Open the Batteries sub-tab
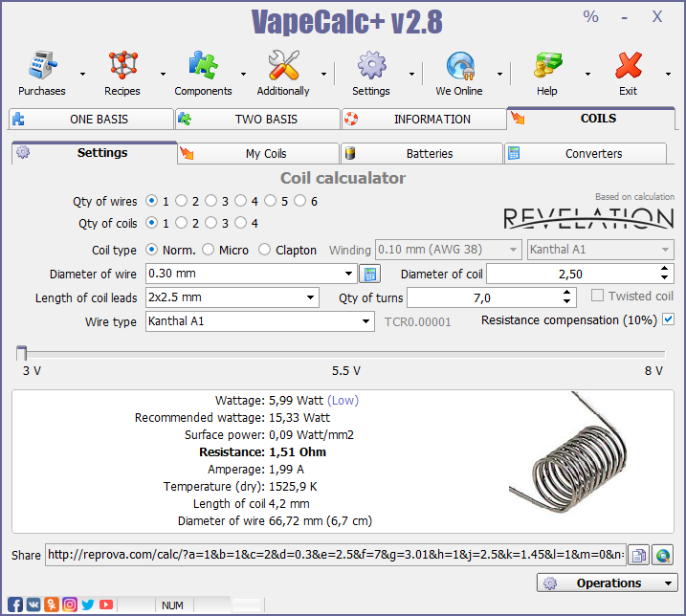This screenshot has height=616, width=686. click(422, 154)
